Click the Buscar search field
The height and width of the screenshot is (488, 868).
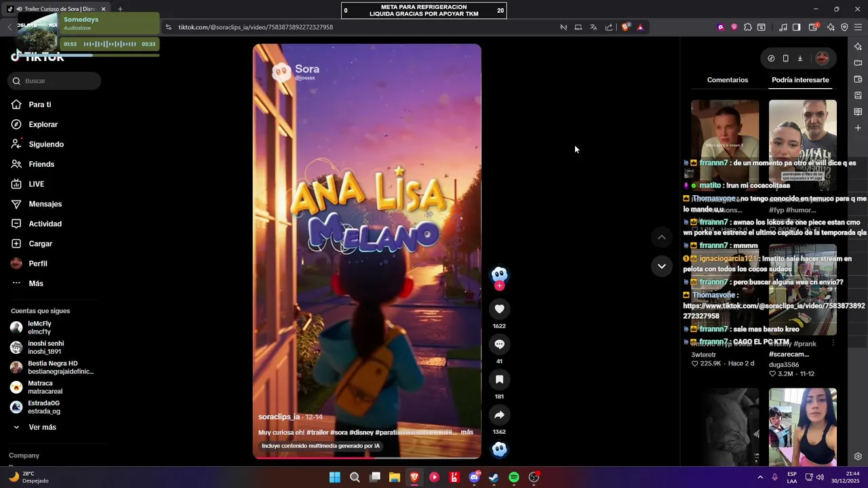pos(54,81)
